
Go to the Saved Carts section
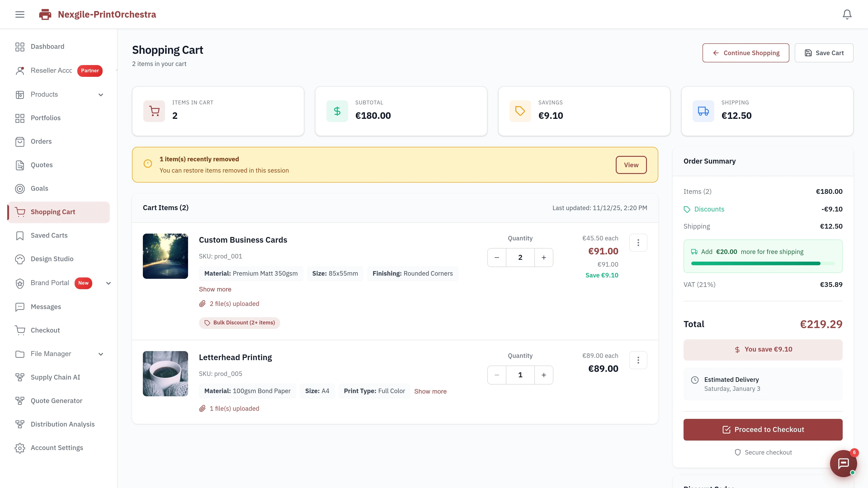coord(49,235)
